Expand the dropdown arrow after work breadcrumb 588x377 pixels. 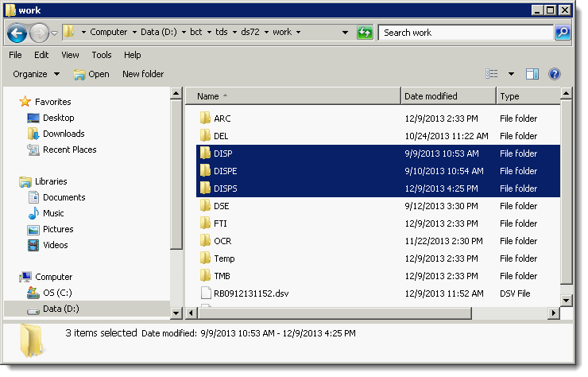pos(299,33)
